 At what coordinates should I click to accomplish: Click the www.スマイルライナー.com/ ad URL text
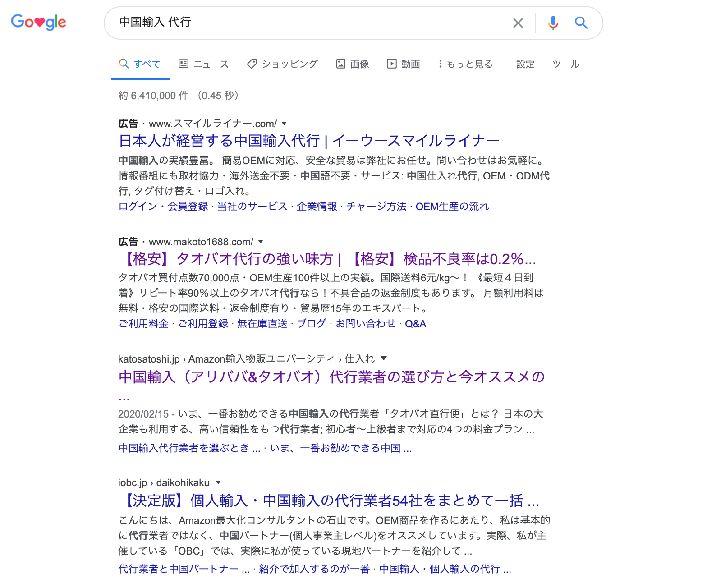click(x=213, y=124)
